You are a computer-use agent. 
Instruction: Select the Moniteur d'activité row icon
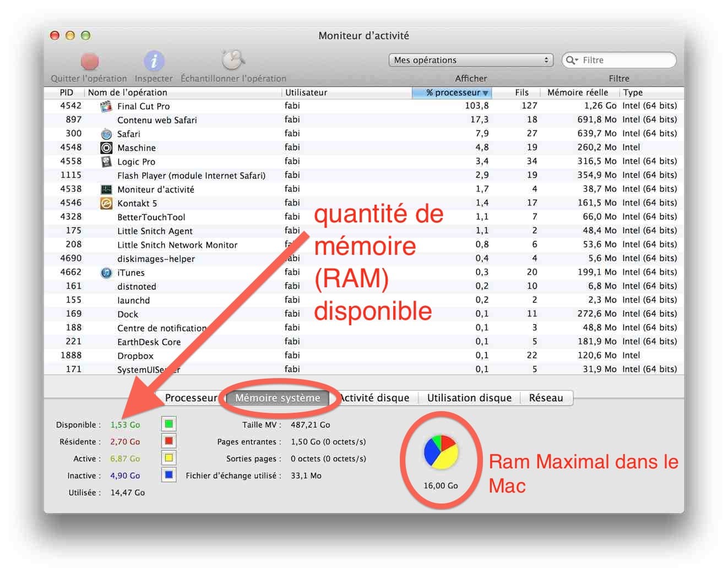click(106, 189)
